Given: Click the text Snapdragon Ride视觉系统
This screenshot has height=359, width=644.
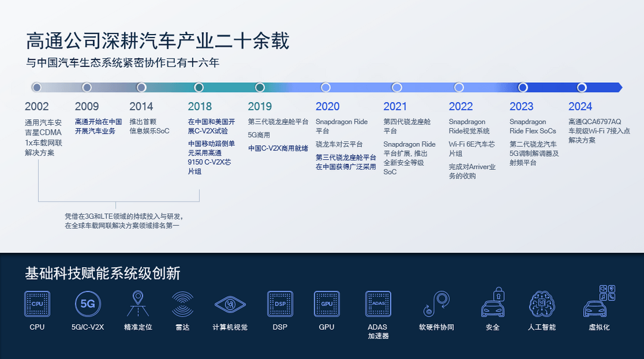Looking at the screenshot, I should [469, 126].
